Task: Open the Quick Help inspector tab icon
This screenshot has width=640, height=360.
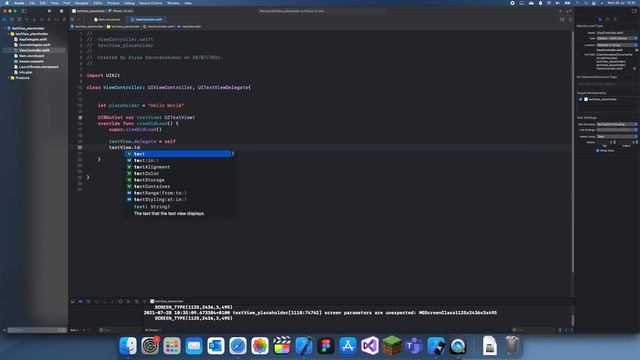Action: pyautogui.click(x=615, y=19)
